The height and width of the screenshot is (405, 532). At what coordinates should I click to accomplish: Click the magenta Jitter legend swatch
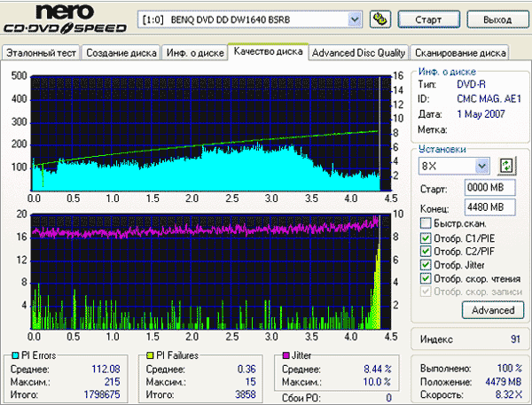286,355
